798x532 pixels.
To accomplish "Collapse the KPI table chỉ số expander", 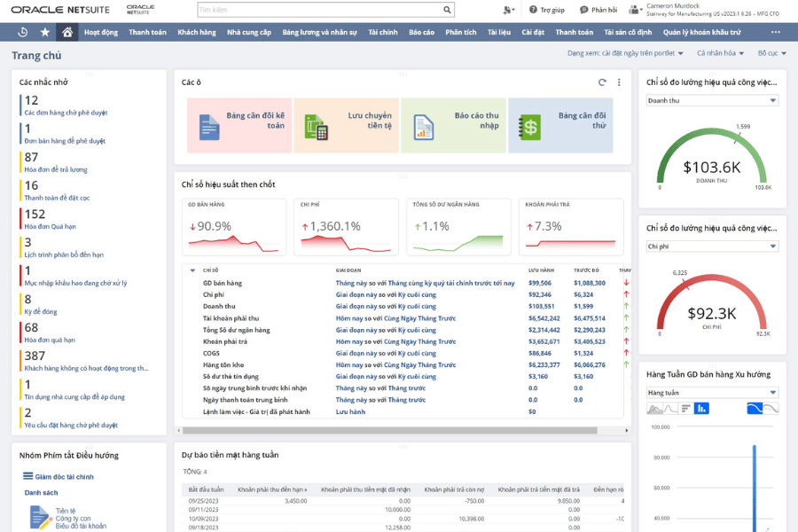I will click(x=192, y=270).
